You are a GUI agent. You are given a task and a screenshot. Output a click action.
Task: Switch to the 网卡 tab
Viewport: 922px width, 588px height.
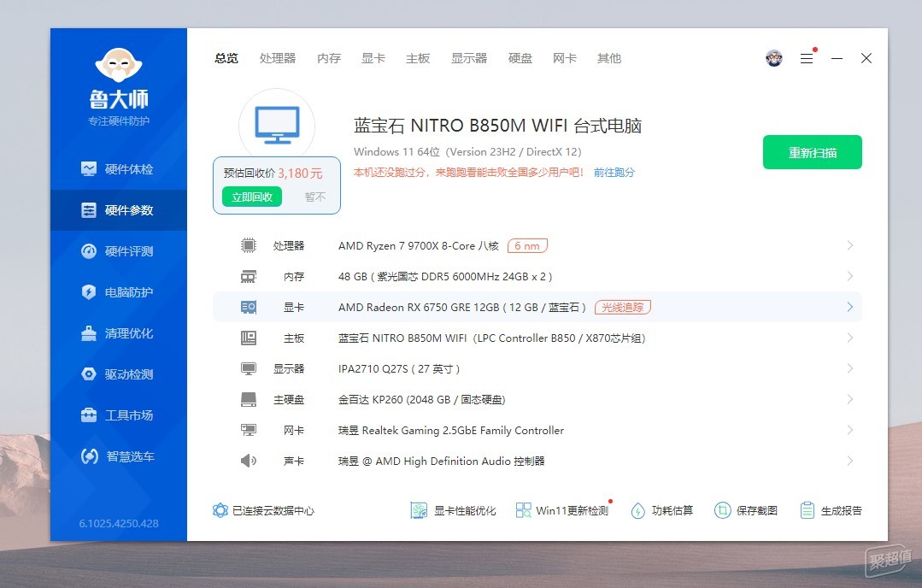565,58
